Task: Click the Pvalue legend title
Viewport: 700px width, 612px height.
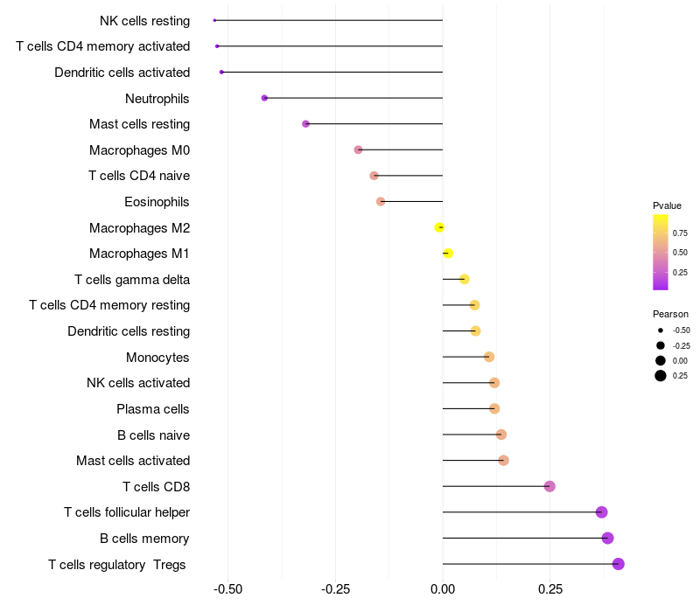Action: pyautogui.click(x=667, y=205)
